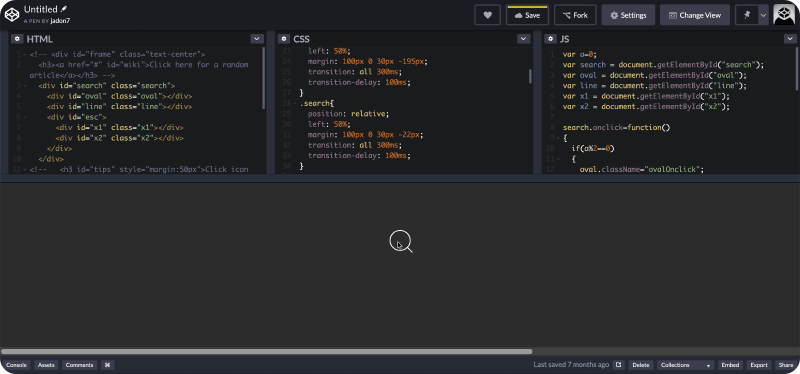Fold JS line 11 if block

[558, 159]
